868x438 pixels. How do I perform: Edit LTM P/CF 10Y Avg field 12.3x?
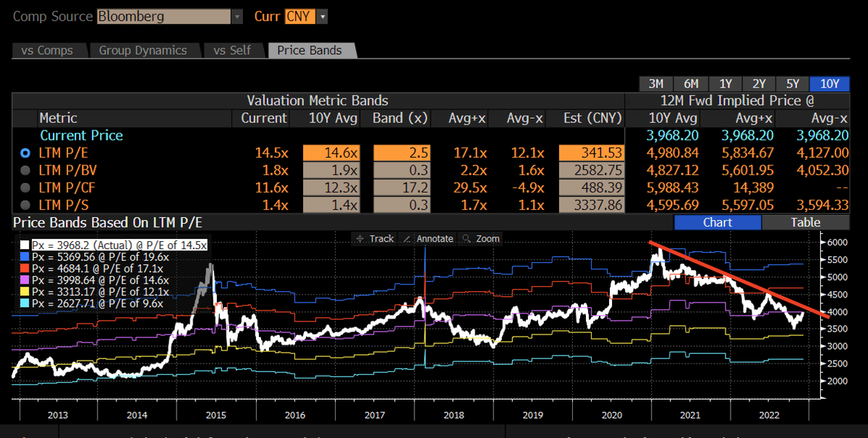pos(331,188)
